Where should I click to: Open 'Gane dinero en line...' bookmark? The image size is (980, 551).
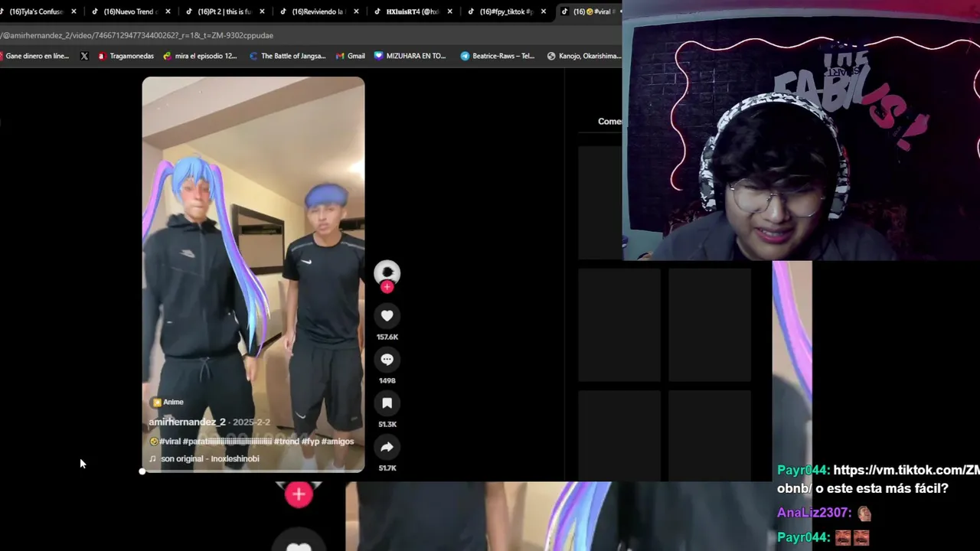(35, 56)
